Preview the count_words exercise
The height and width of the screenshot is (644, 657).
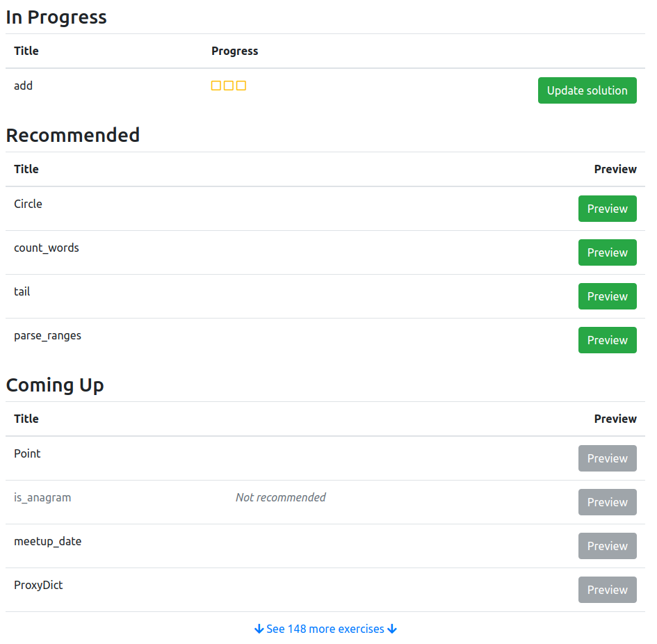pos(607,252)
